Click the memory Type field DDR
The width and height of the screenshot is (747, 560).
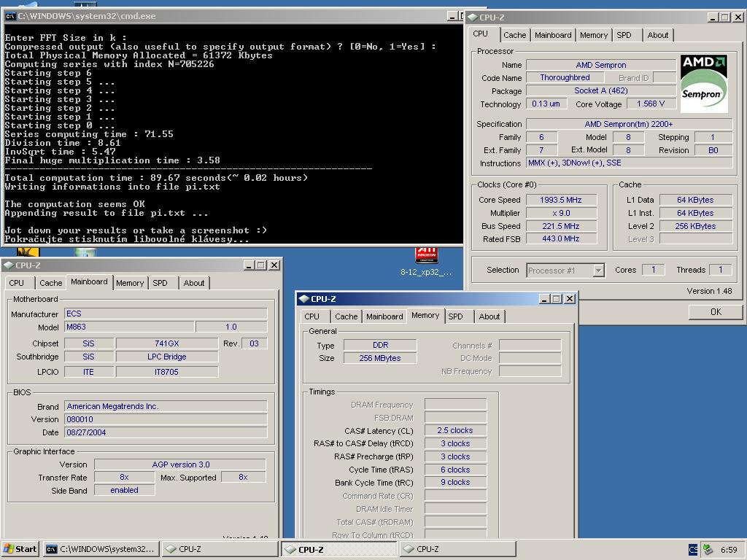coord(380,345)
